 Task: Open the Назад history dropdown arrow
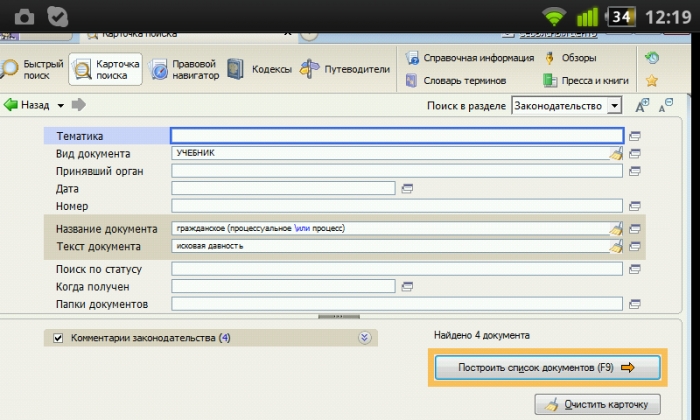[x=61, y=106]
